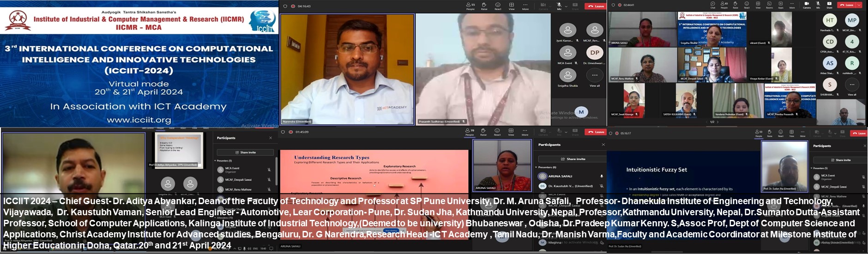This screenshot has width=868, height=254.
Task: Collapse the Presenters (6) section
Action: [x=536, y=167]
